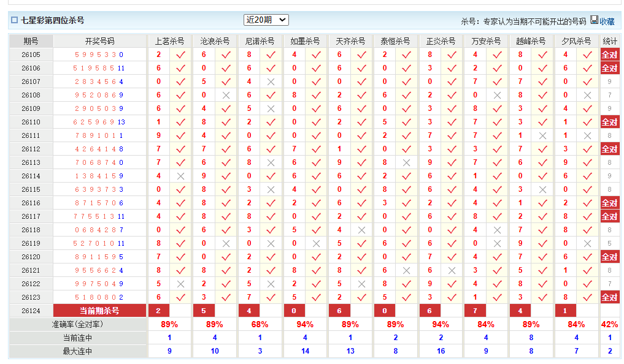The image size is (624, 364).
Task: Click the 正炎杀号 column header
Action: click(441, 41)
